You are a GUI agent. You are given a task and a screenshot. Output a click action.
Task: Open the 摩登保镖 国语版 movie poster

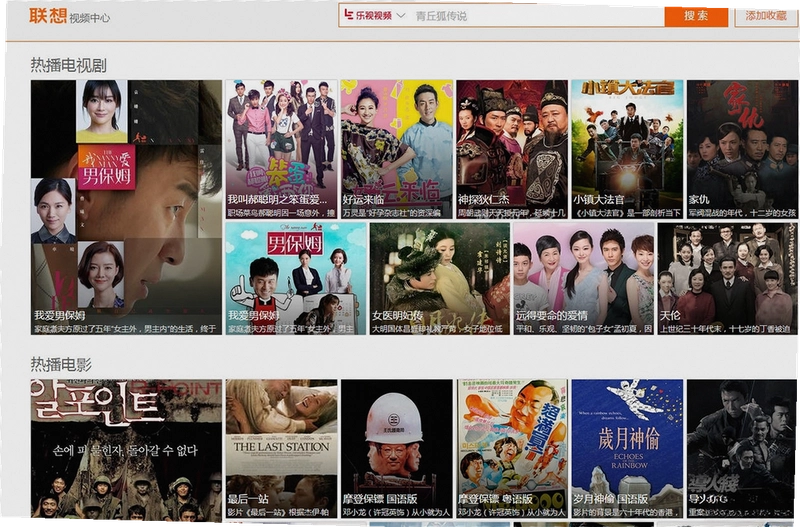coord(397,449)
